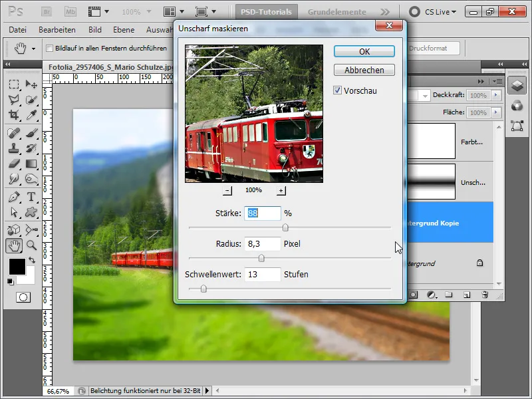
Task: Select the Clone Stamp tool
Action: pos(14,148)
